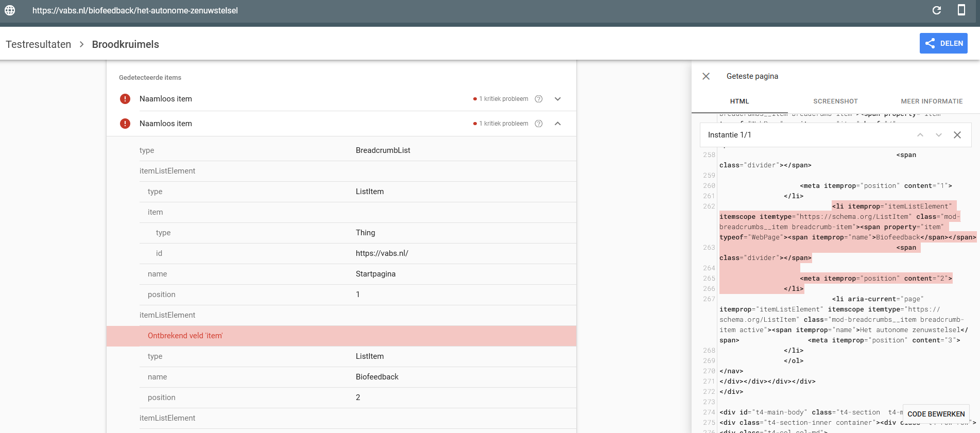Viewport: 980px width, 433px height.
Task: Switch to the HTML tab
Action: tap(739, 101)
